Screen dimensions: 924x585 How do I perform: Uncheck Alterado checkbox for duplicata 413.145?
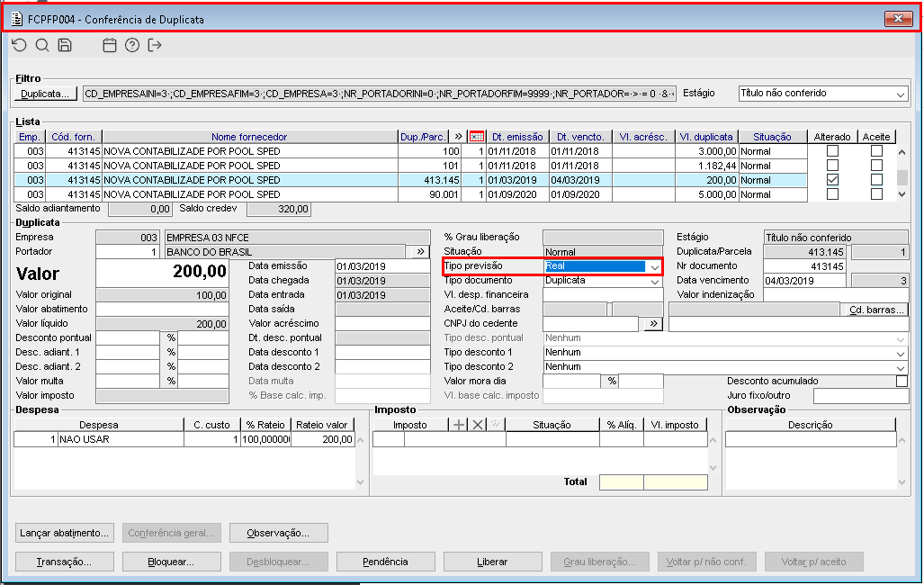tap(832, 180)
